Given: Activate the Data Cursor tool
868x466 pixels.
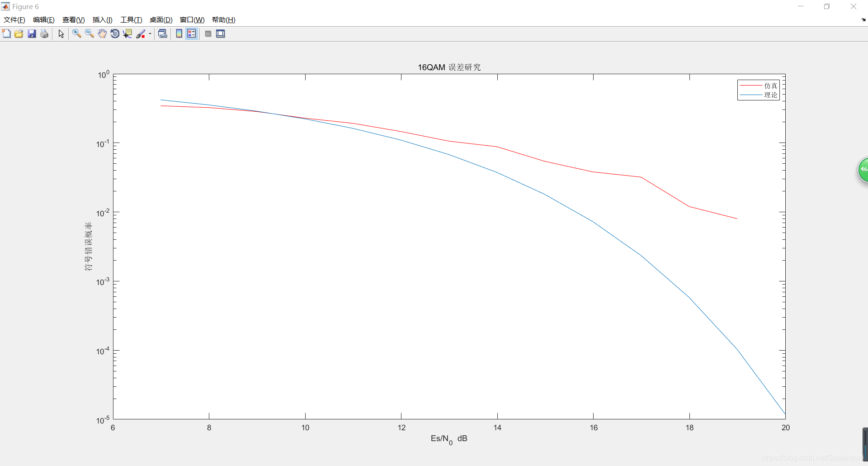Looking at the screenshot, I should point(127,34).
